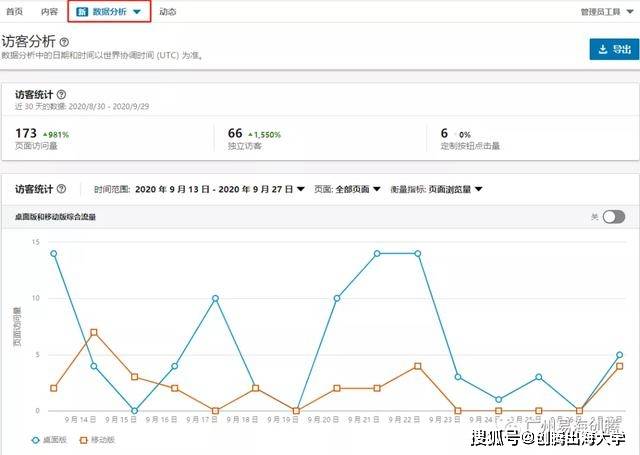Switch to the 内容 tab
This screenshot has width=640, height=455.
point(49,12)
